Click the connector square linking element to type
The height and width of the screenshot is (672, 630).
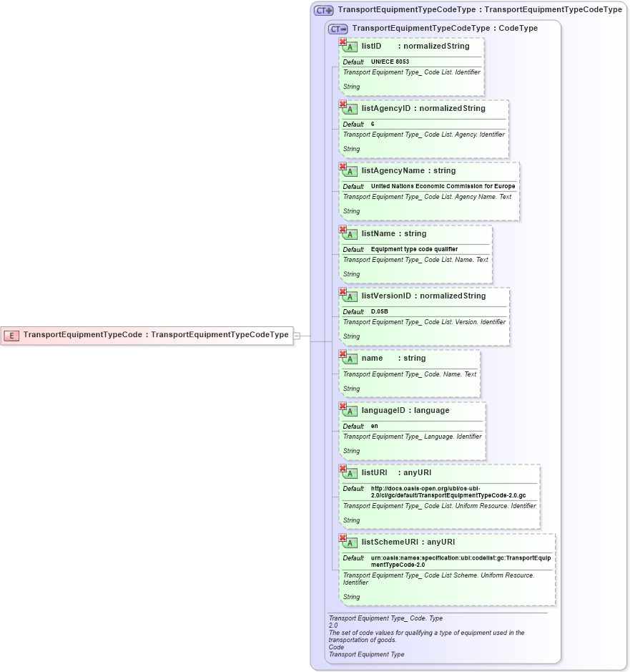pos(297,335)
